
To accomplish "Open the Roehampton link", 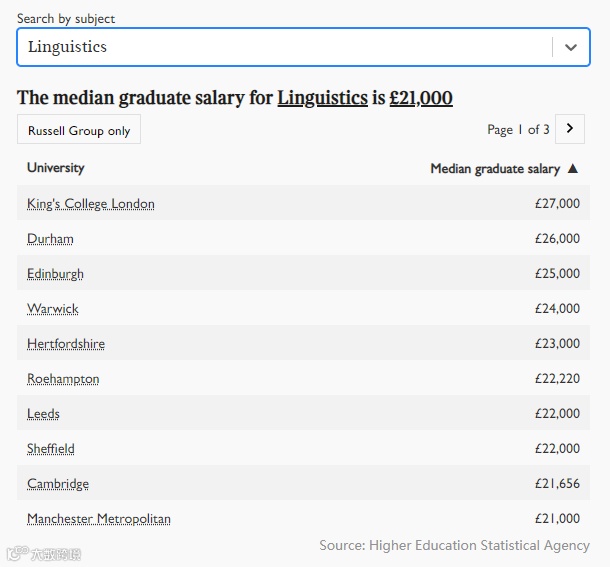I will click(x=63, y=379).
